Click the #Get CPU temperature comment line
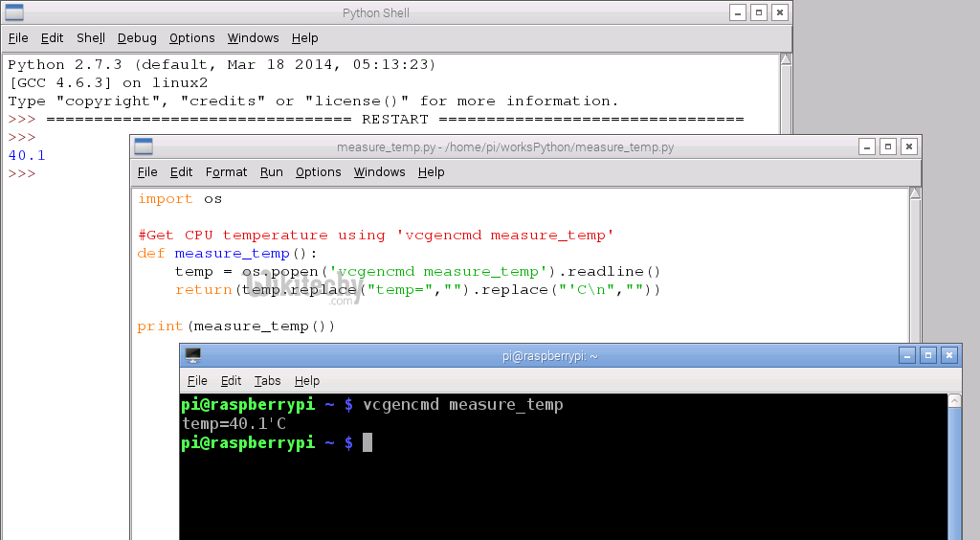Viewport: 980px width, 540px height. [x=375, y=236]
